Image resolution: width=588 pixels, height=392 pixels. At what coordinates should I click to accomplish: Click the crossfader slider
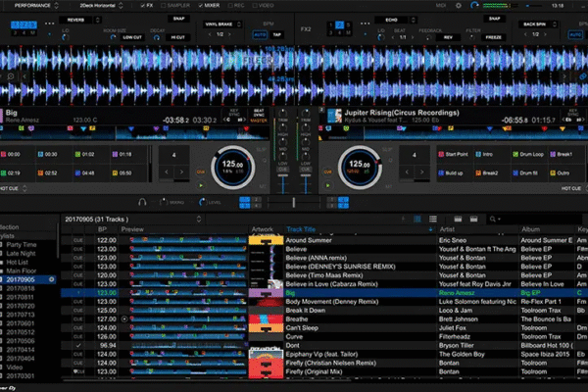(293, 201)
